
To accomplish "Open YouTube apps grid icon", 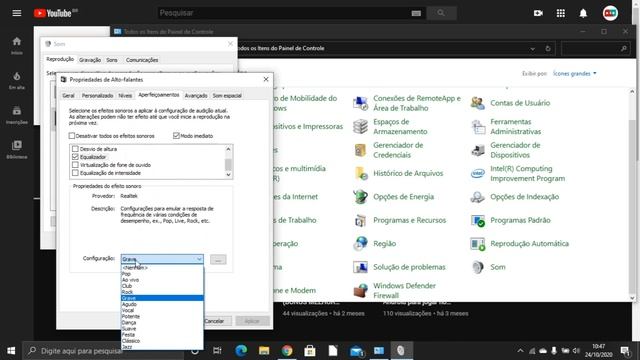I will pyautogui.click(x=561, y=13).
